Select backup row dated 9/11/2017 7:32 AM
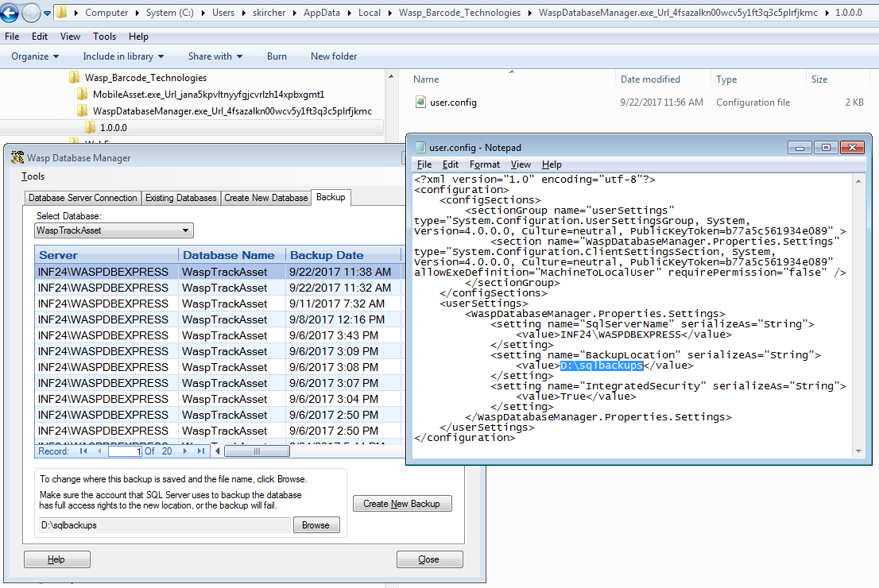The image size is (879, 588). (x=219, y=304)
